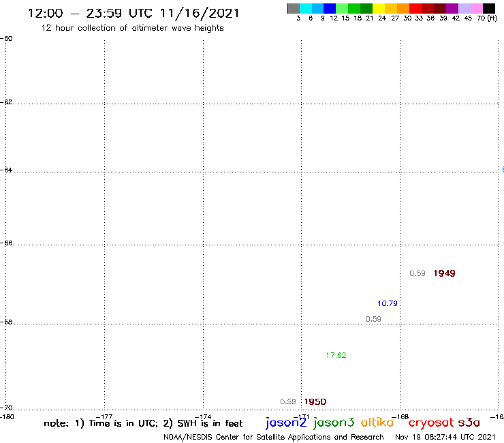Click the longitude axis label -180
This screenshot has height=443, width=504.
point(7,417)
